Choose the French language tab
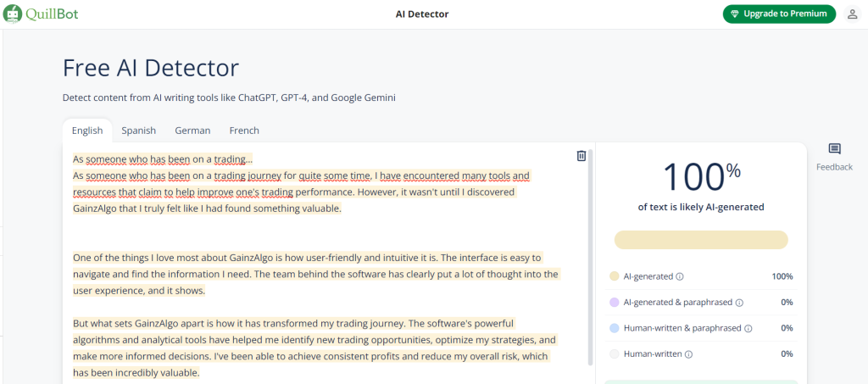 [244, 131]
